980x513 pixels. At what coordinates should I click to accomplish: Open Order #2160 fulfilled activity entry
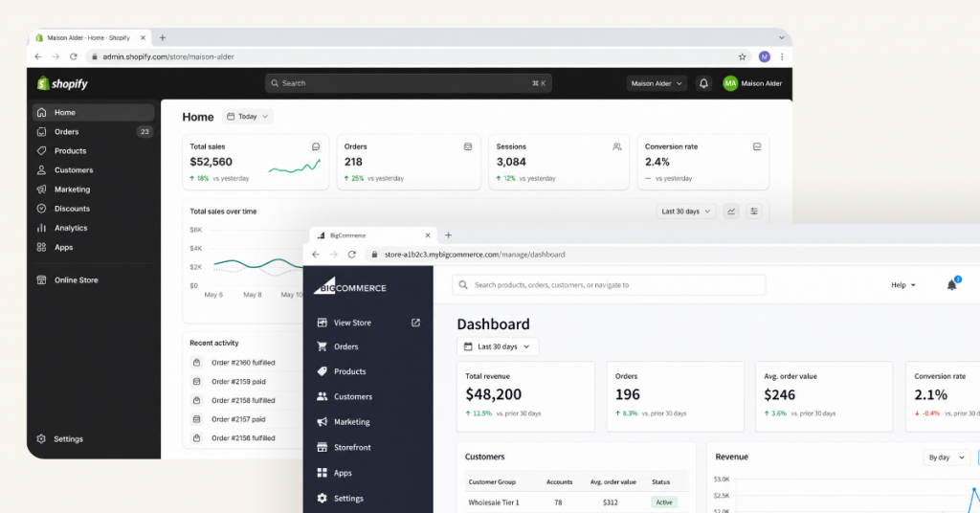(x=243, y=363)
